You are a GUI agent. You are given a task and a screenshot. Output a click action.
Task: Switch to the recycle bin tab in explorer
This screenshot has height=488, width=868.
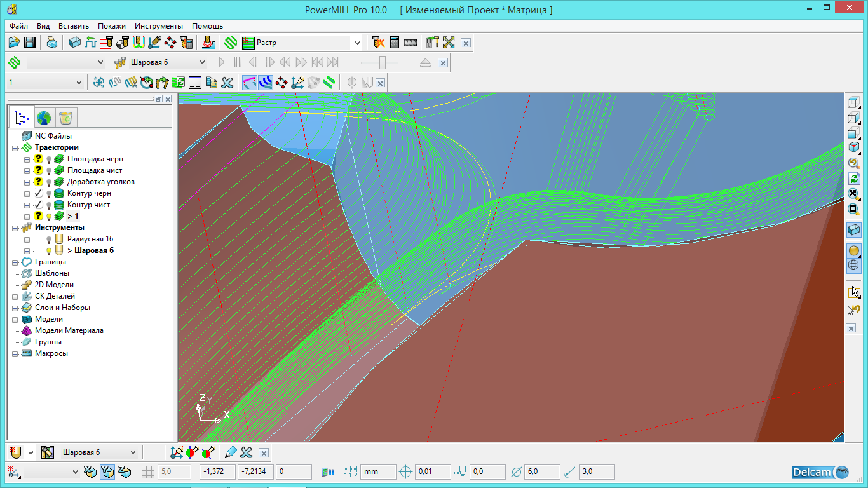point(65,118)
